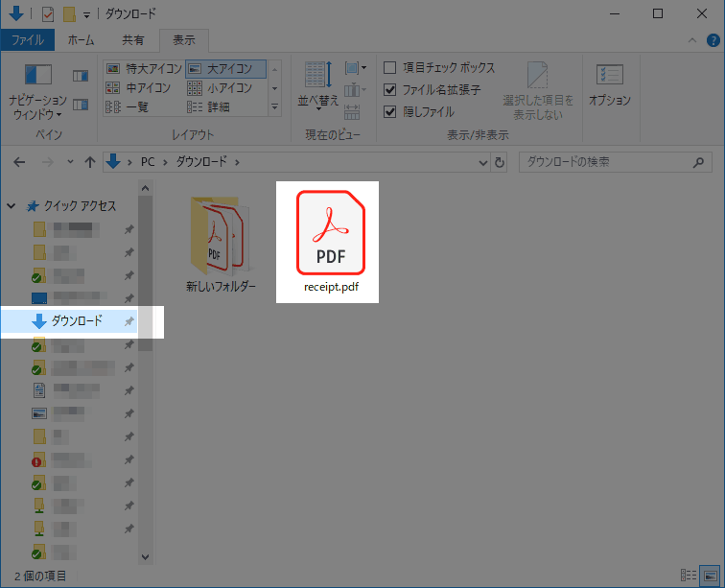The image size is (725, 588).
Task: Toggle the preview pane icon
Action: tap(81, 76)
